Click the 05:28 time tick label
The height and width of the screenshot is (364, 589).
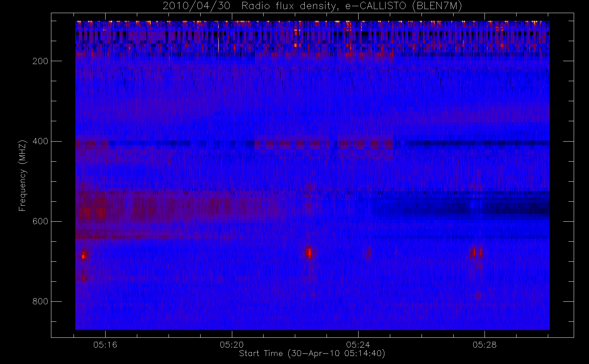[485, 345]
